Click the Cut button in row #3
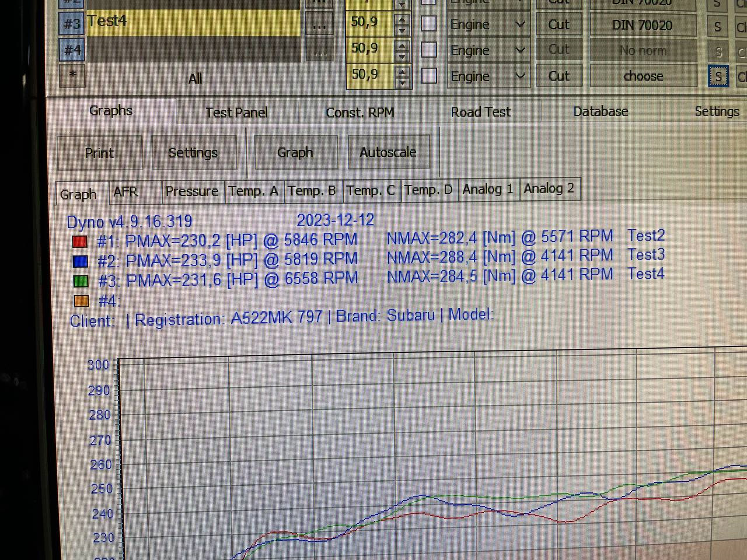The image size is (747, 560). (x=558, y=24)
